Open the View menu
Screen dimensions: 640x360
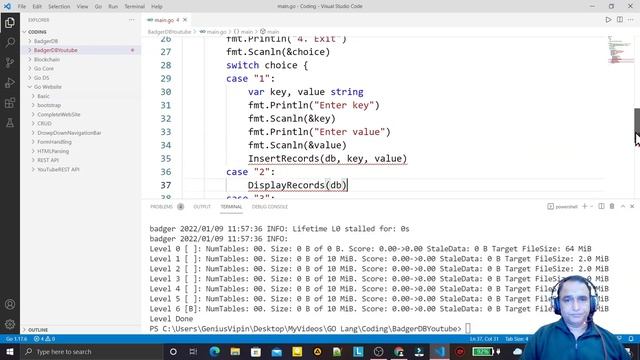pos(82,7)
